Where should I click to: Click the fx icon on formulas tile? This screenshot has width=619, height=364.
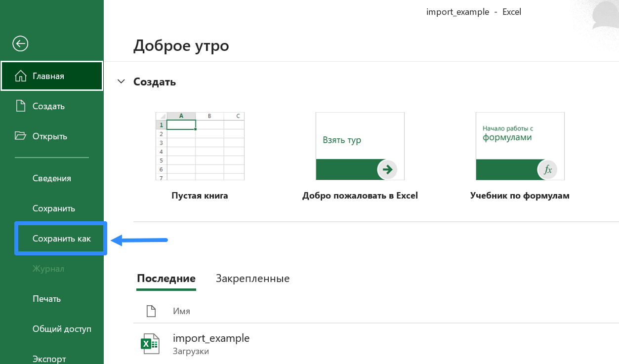[x=547, y=170]
